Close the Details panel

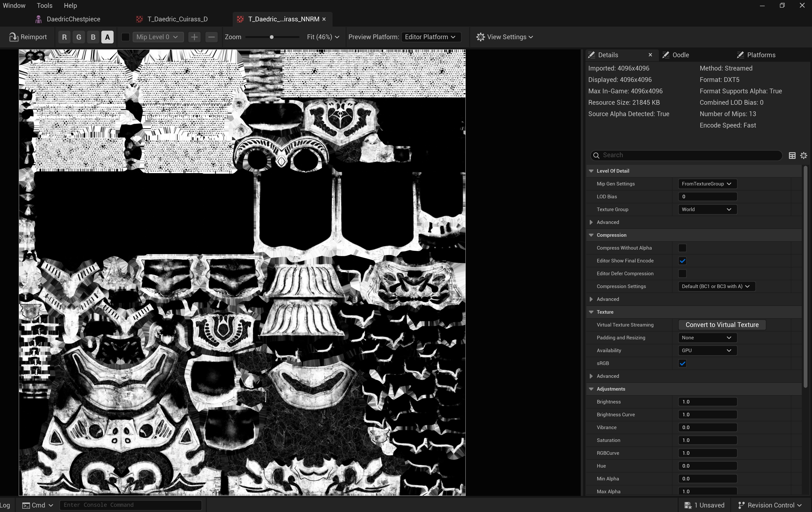(650, 55)
